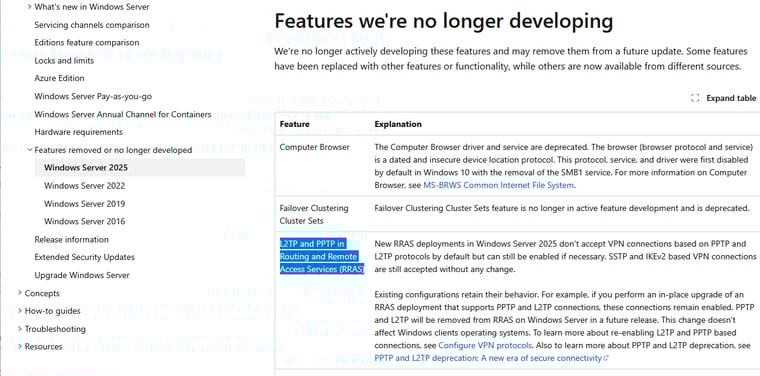Image resolution: width=760 pixels, height=376 pixels.
Task: Open Locks and limits page
Action: tap(64, 61)
